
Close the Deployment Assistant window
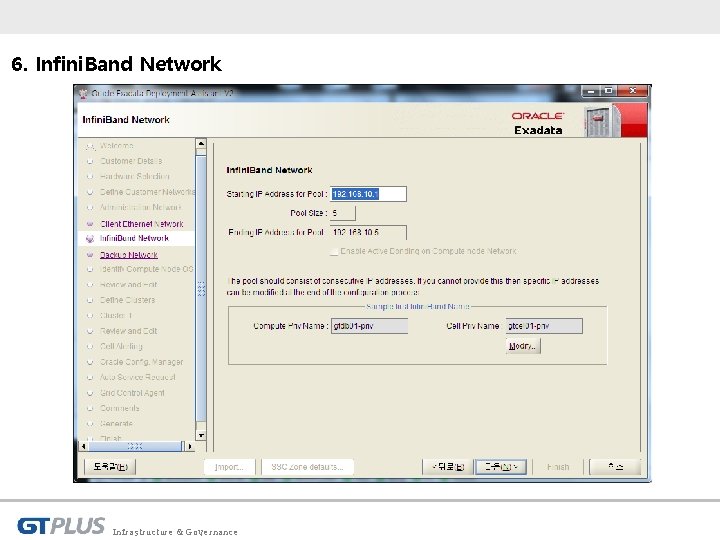click(632, 91)
